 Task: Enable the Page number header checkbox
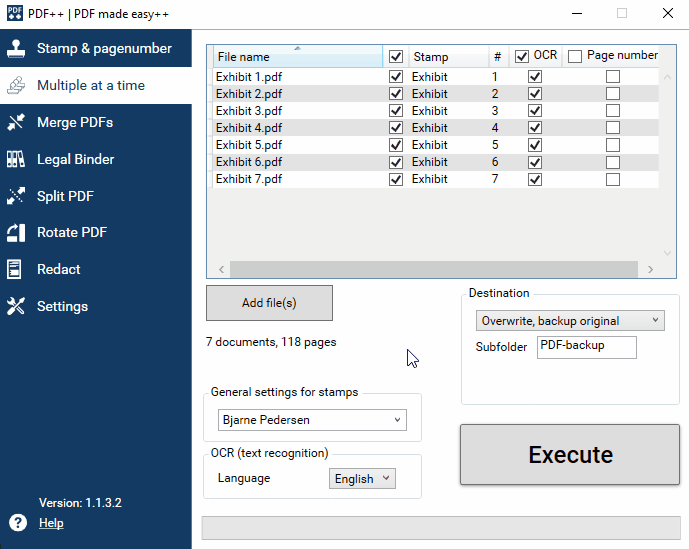(575, 57)
